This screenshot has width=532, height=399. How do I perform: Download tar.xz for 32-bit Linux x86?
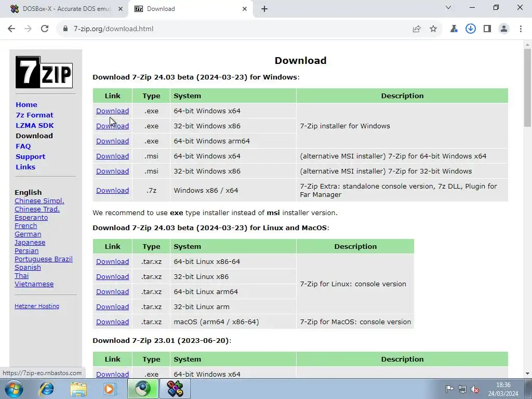click(x=112, y=277)
